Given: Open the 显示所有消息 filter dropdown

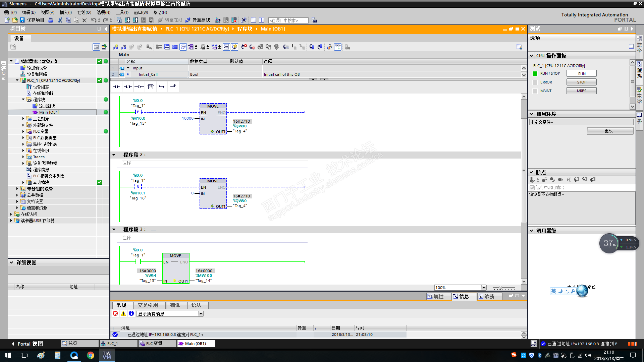Looking at the screenshot, I should click(x=201, y=314).
